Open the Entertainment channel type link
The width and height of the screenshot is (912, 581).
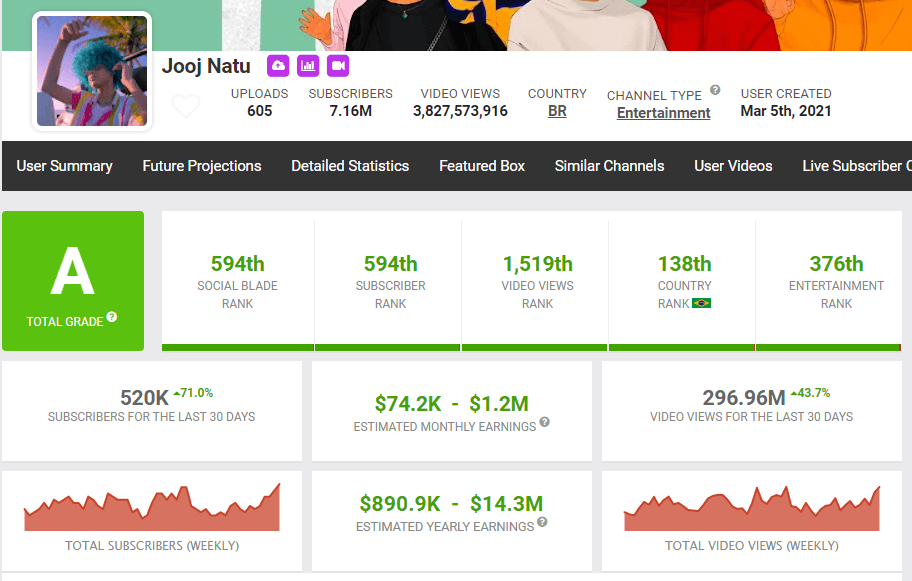point(664,113)
